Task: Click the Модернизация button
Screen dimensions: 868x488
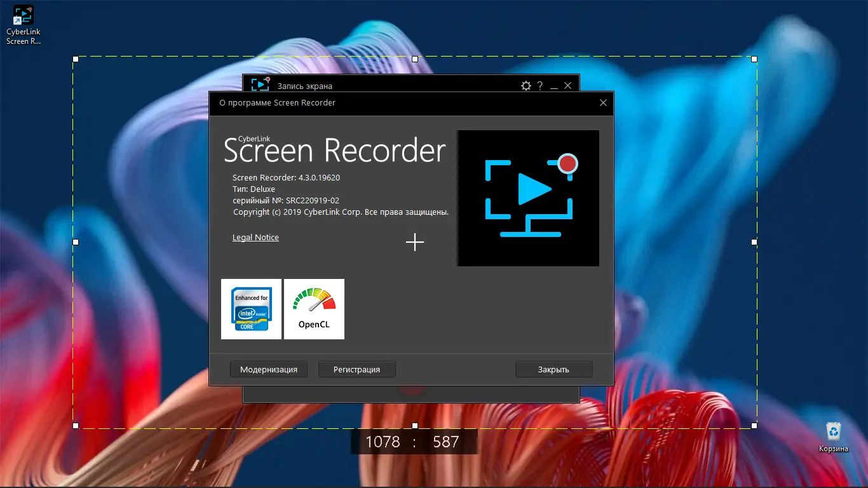Action: [x=269, y=369]
